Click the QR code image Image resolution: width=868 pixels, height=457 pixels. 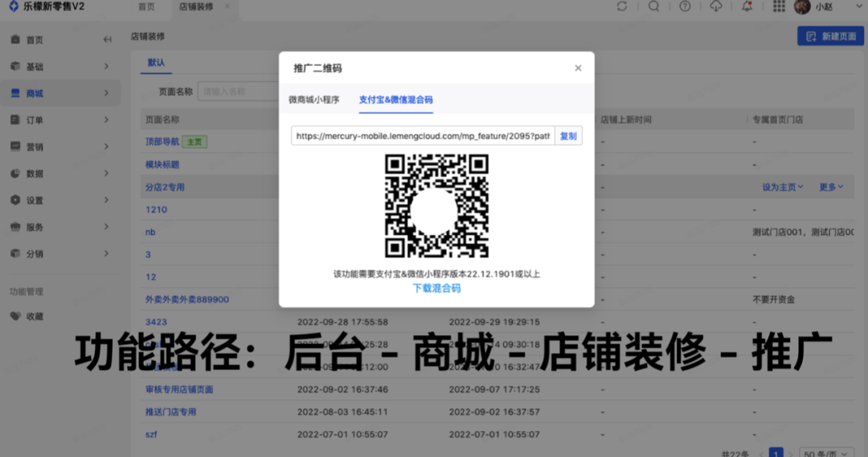pos(436,206)
